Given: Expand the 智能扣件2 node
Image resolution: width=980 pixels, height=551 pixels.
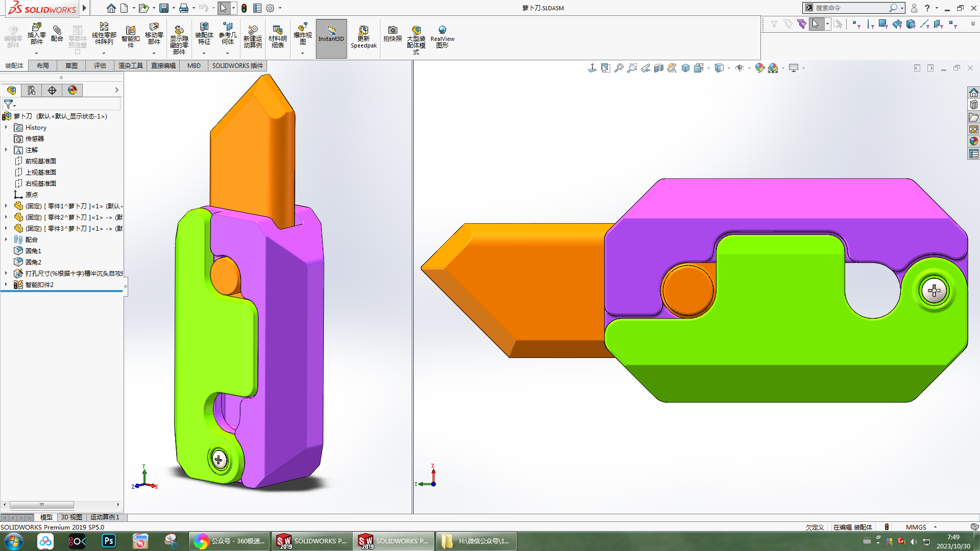Looking at the screenshot, I should coord(6,285).
